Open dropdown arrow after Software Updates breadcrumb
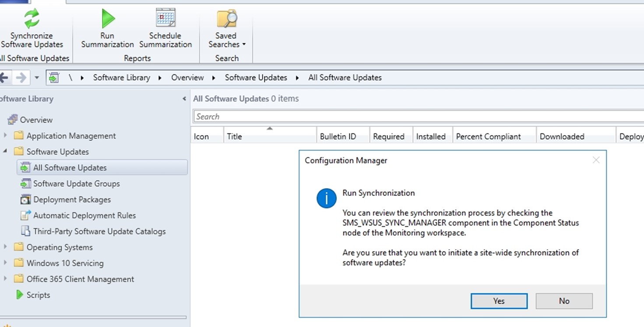Viewport: 644px width, 327px height. (x=297, y=78)
